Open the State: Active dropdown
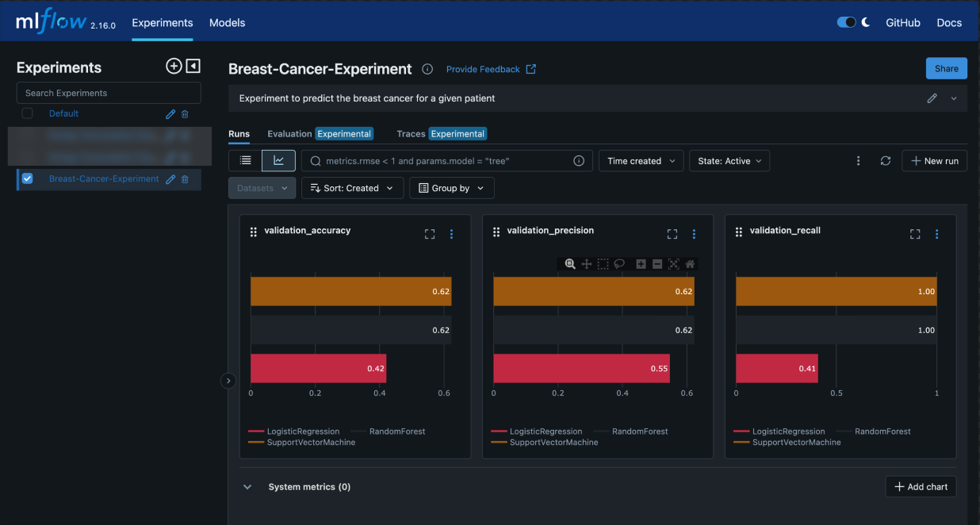This screenshot has width=980, height=525. (x=729, y=161)
